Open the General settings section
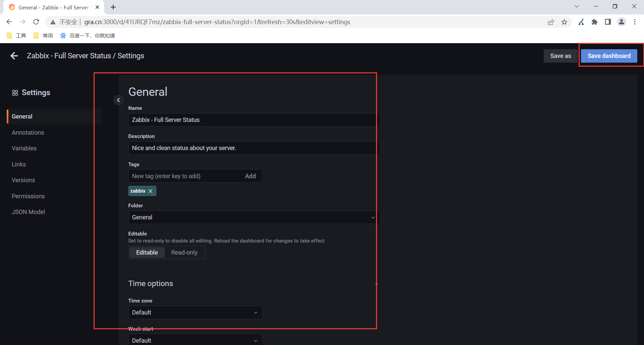 tap(54, 117)
